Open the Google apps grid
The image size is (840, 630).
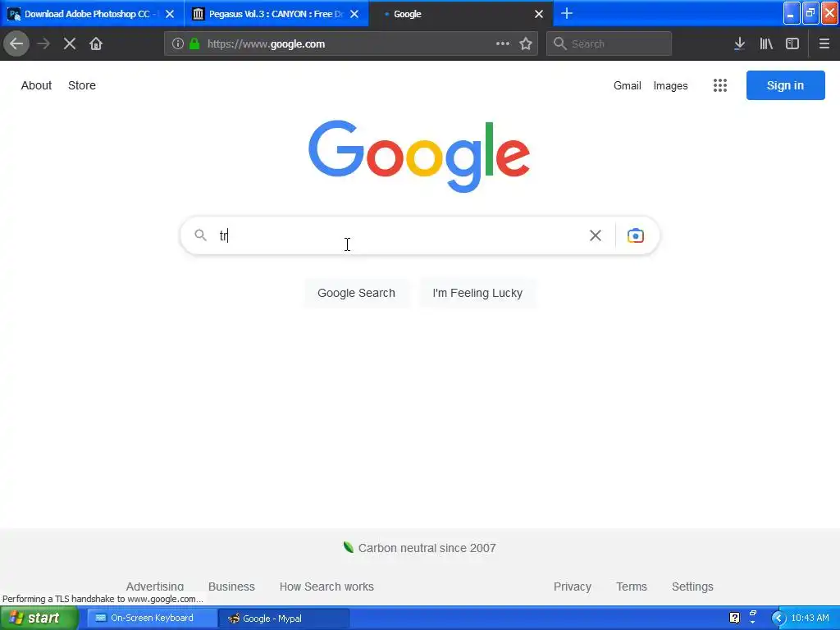720,85
